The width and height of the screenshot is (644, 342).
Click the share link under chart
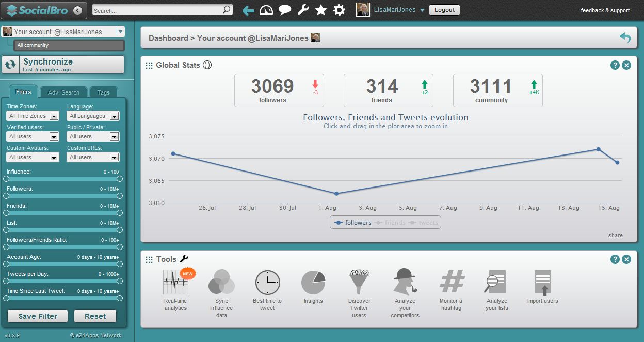[x=616, y=235]
